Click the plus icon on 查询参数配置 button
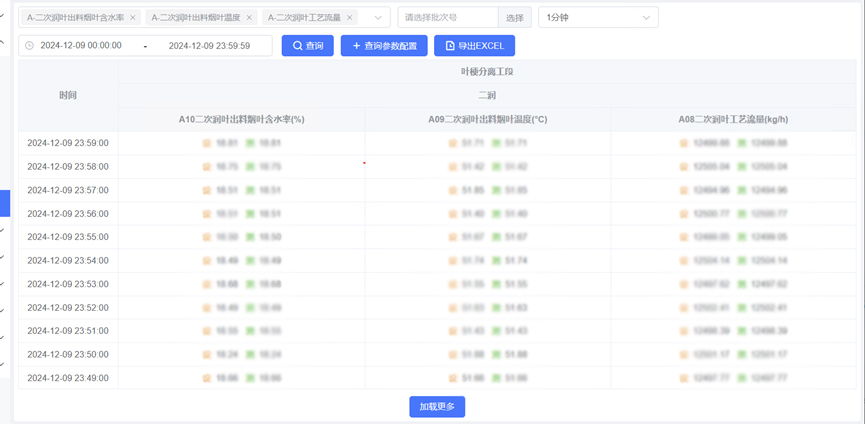This screenshot has width=865, height=424. click(x=356, y=46)
